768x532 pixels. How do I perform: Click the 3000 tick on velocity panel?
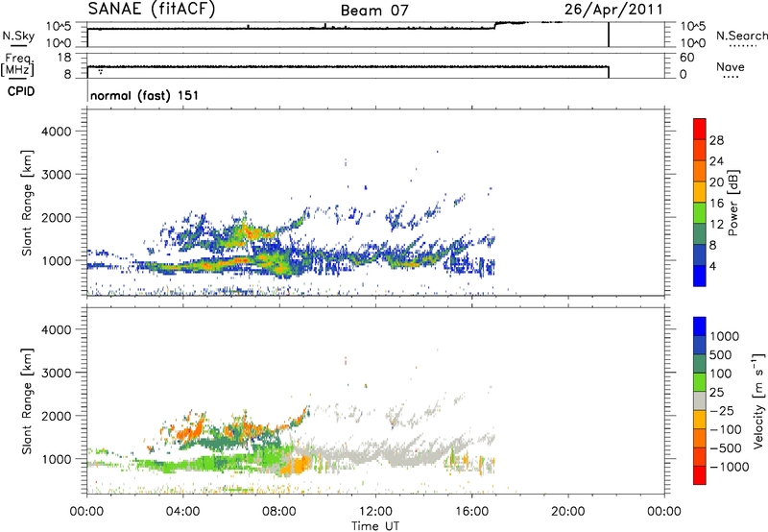coord(56,373)
